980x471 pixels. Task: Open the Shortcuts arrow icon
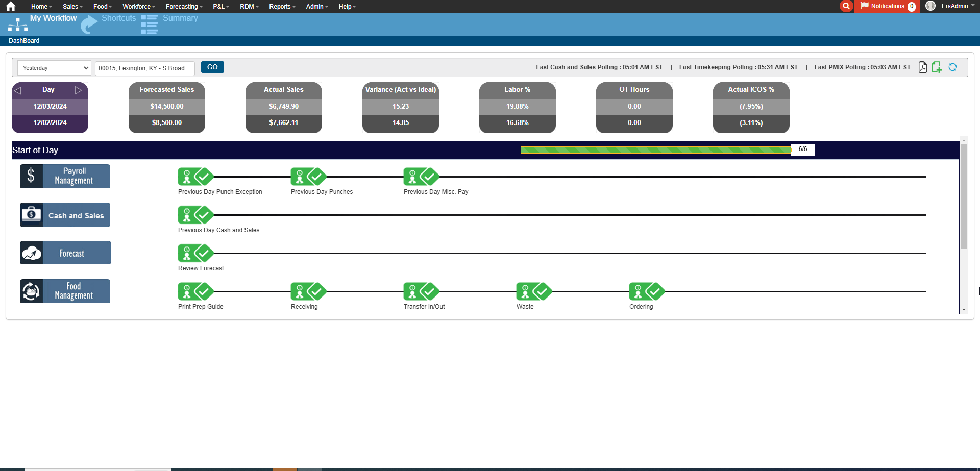click(x=89, y=24)
